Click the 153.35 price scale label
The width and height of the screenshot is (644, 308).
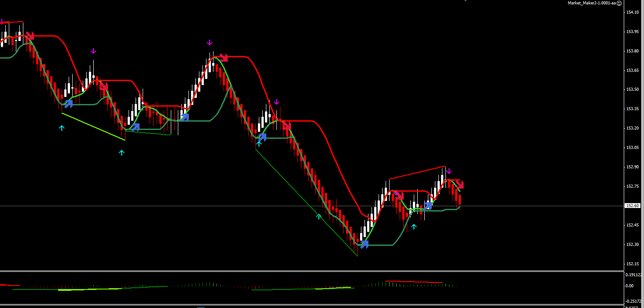[x=632, y=109]
